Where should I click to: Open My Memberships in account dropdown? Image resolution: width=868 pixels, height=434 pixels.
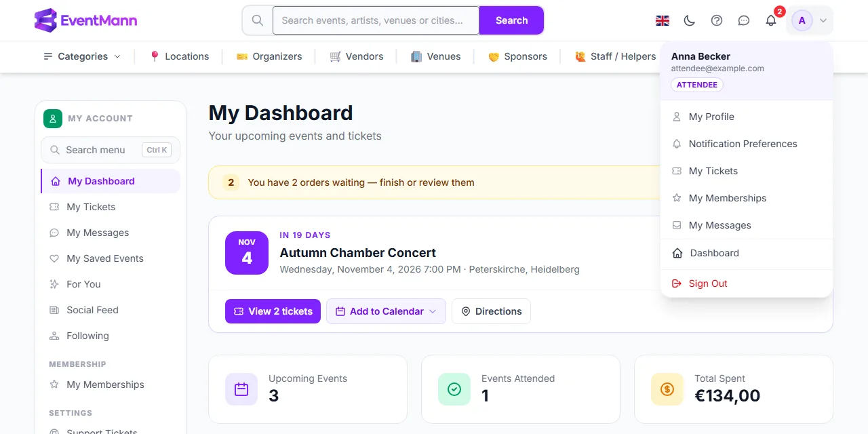tap(746, 198)
